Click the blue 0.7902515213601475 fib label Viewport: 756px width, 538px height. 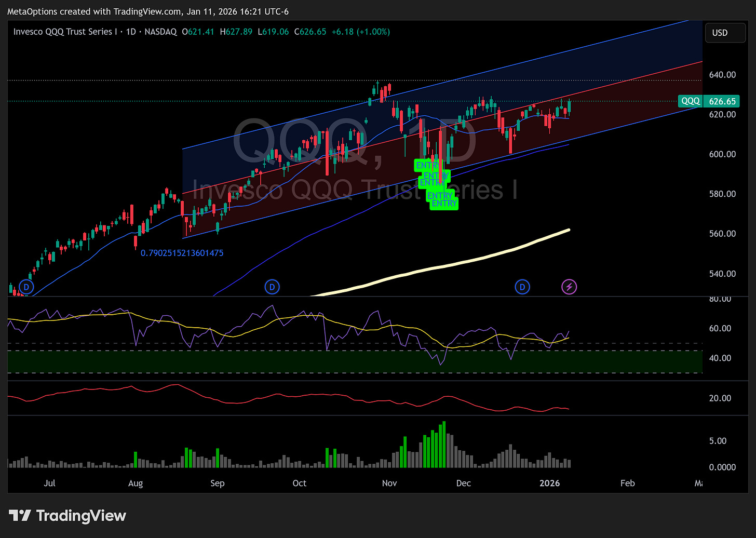pos(182,253)
